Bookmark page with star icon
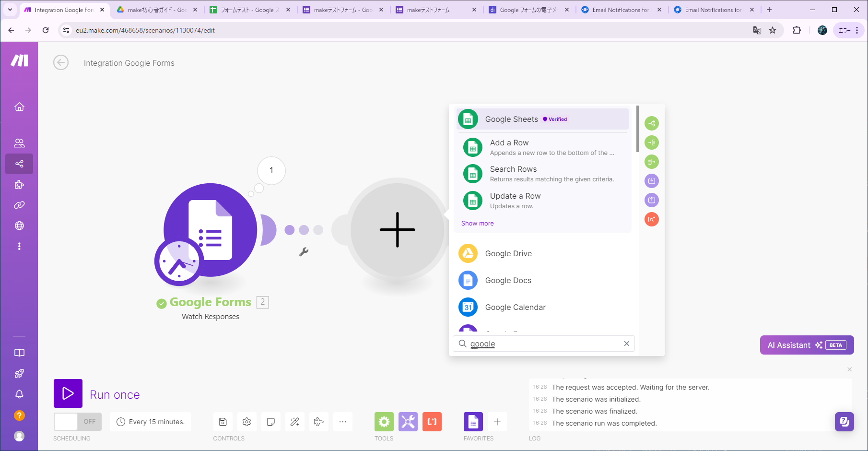Viewport: 868px width, 451px height. point(773,30)
